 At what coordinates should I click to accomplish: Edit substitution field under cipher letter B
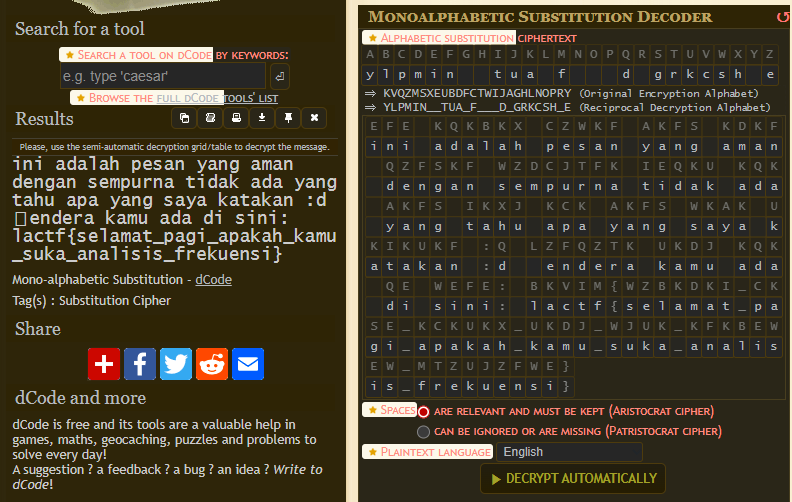click(386, 75)
